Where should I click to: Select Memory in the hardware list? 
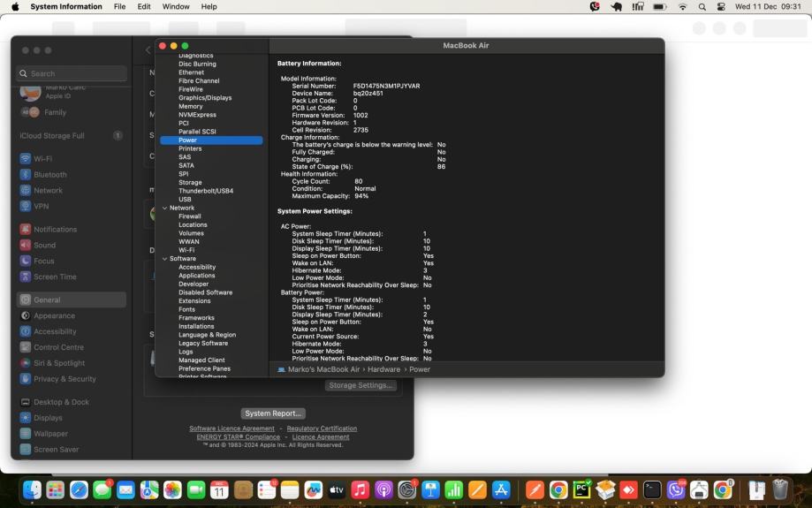tap(191, 106)
